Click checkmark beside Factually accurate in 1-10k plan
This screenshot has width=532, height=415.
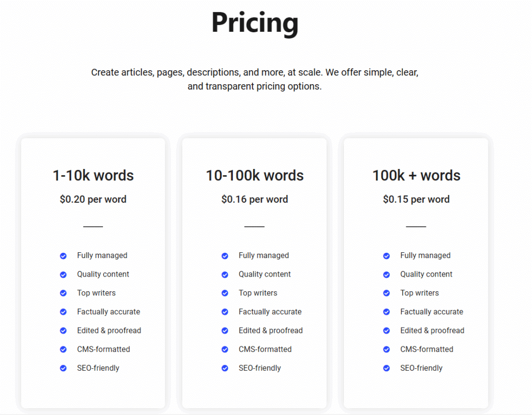pos(63,312)
